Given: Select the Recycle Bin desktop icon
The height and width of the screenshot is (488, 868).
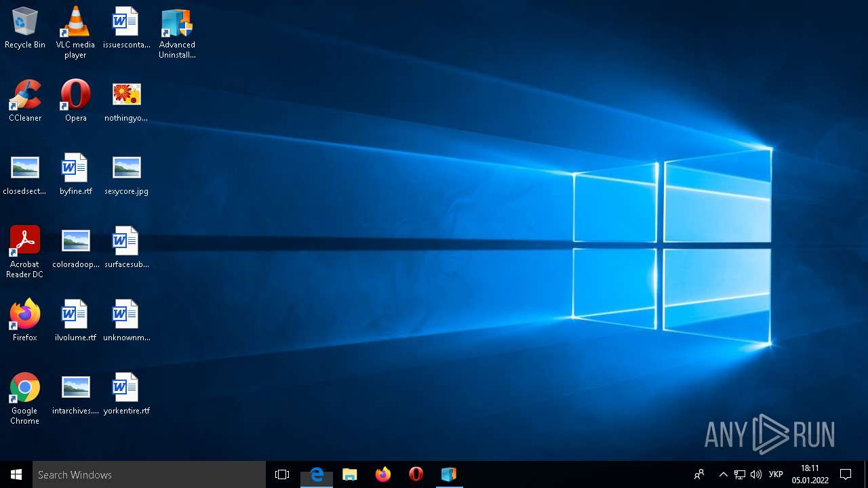Looking at the screenshot, I should (25, 28).
